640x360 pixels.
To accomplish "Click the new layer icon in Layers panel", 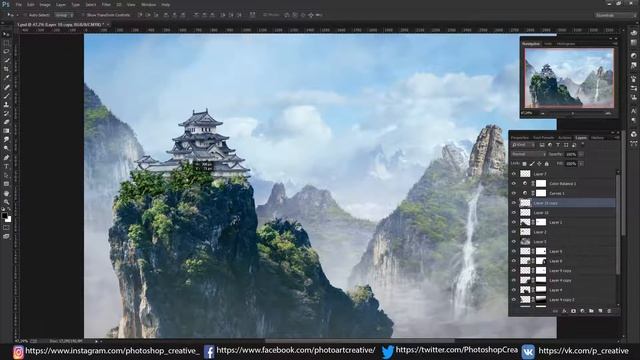I will [x=600, y=311].
